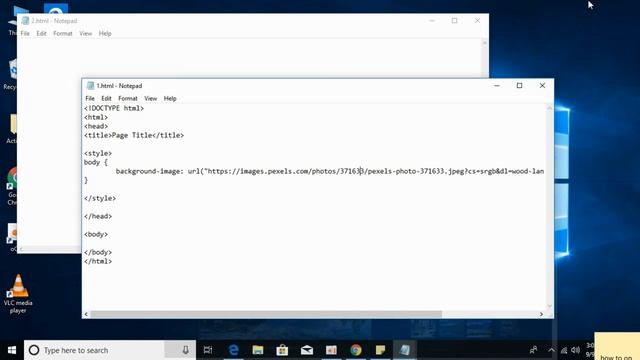Place cursor in '<!DOCTYPE html>' line
The height and width of the screenshot is (360, 640).
[114, 108]
